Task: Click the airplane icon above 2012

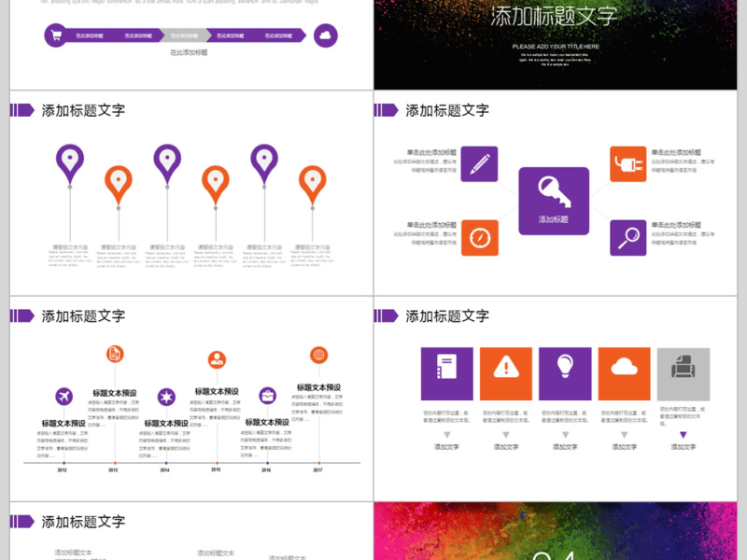Action: 64,396
